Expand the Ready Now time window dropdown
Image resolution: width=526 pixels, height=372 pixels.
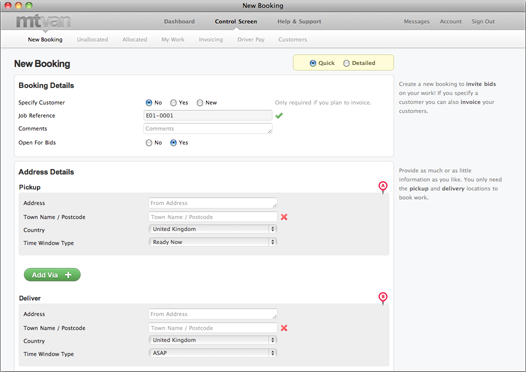213,242
